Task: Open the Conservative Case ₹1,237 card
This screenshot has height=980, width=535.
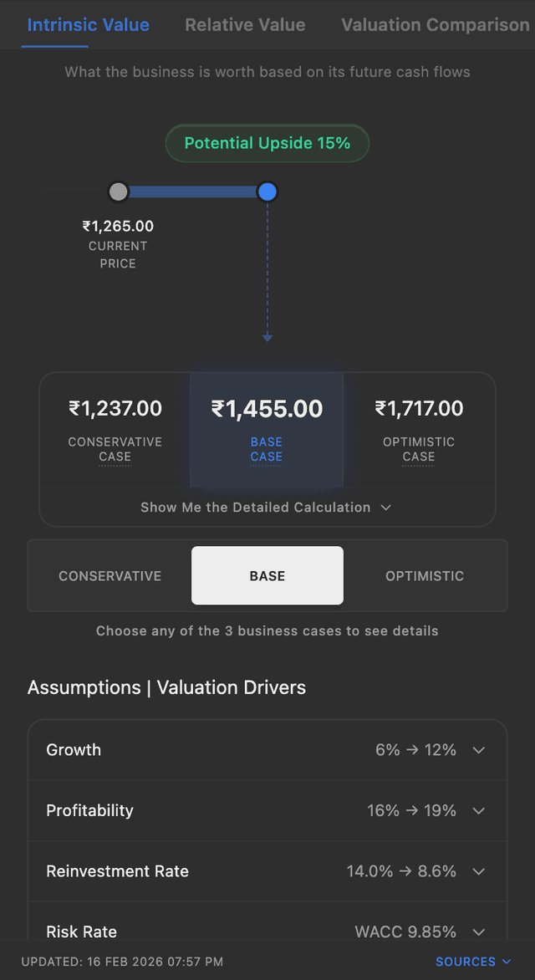Action: coord(115,429)
